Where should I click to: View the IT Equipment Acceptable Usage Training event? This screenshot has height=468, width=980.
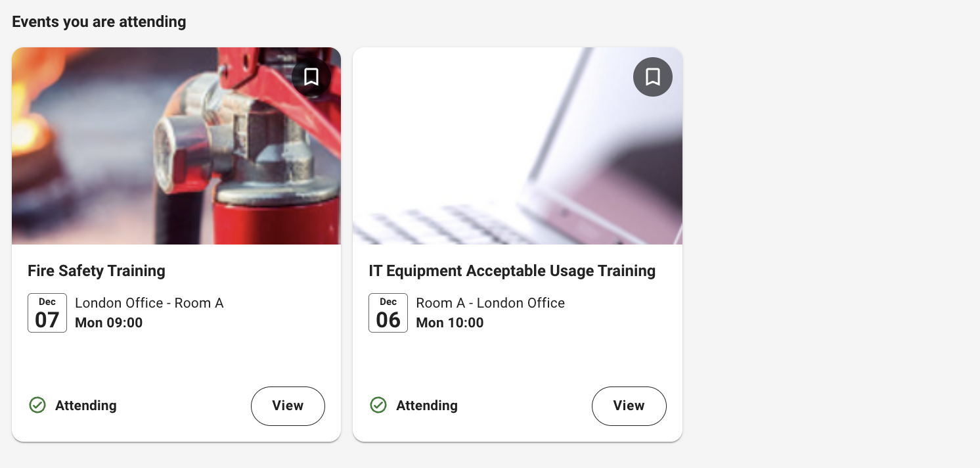(x=629, y=406)
